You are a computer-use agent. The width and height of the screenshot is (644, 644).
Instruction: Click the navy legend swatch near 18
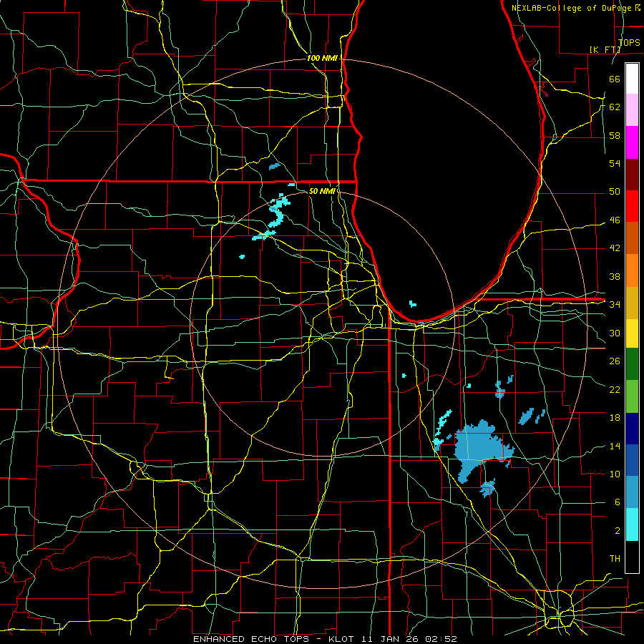(632, 429)
